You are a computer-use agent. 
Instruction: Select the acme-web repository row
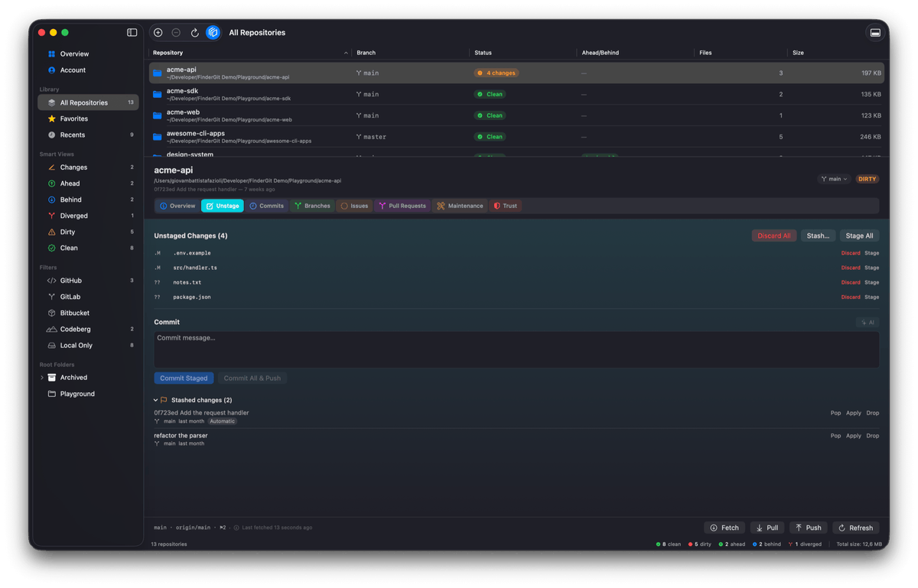[x=516, y=115]
